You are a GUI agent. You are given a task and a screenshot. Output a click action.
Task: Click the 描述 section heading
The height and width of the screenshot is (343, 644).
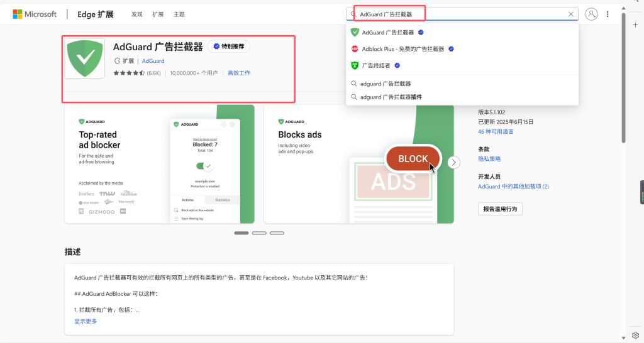pos(73,252)
